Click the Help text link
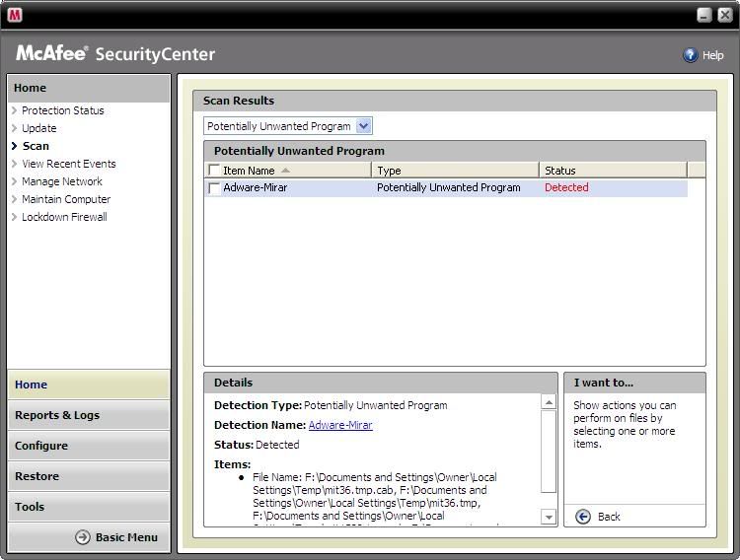Screen dimensions: 740x560 coord(712,55)
